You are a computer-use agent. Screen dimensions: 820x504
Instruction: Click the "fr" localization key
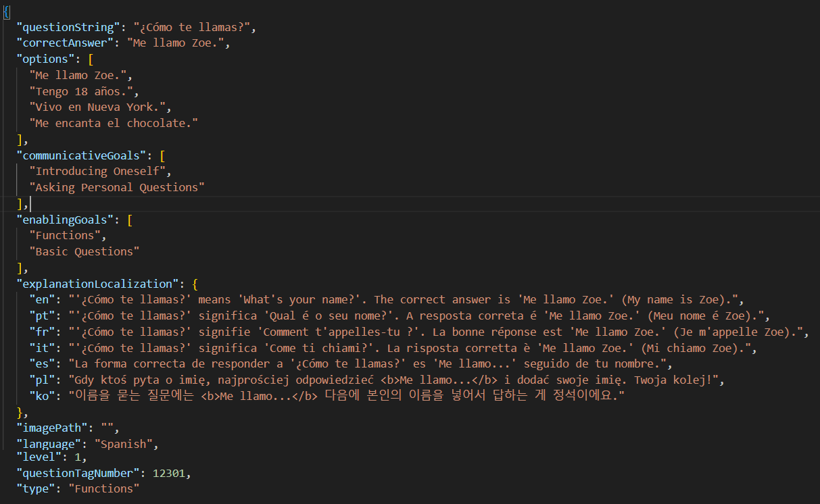42,332
